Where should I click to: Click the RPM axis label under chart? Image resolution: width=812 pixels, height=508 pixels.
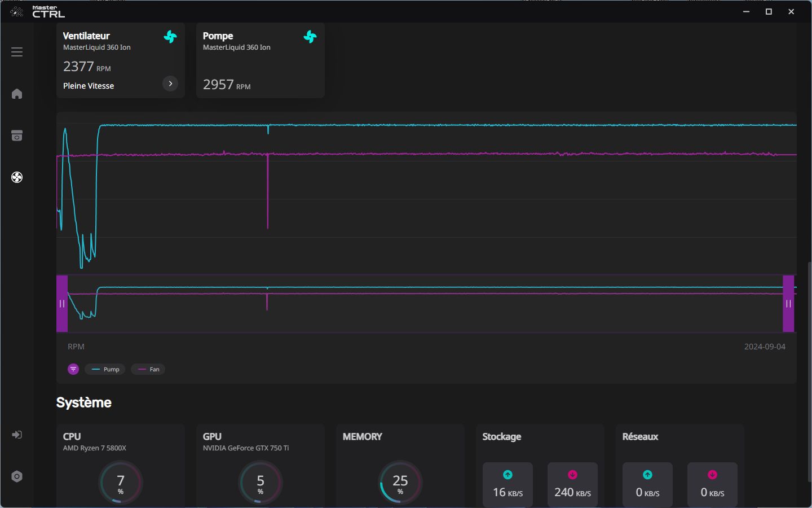76,347
